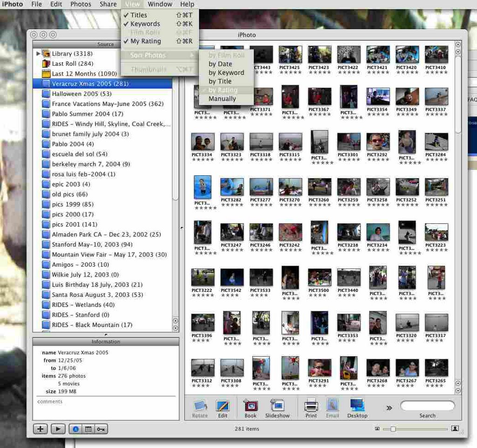Image resolution: width=477 pixels, height=448 pixels.
Task: Click the album name Veracruz Xmas 2005 in Information
Action: 83,352
